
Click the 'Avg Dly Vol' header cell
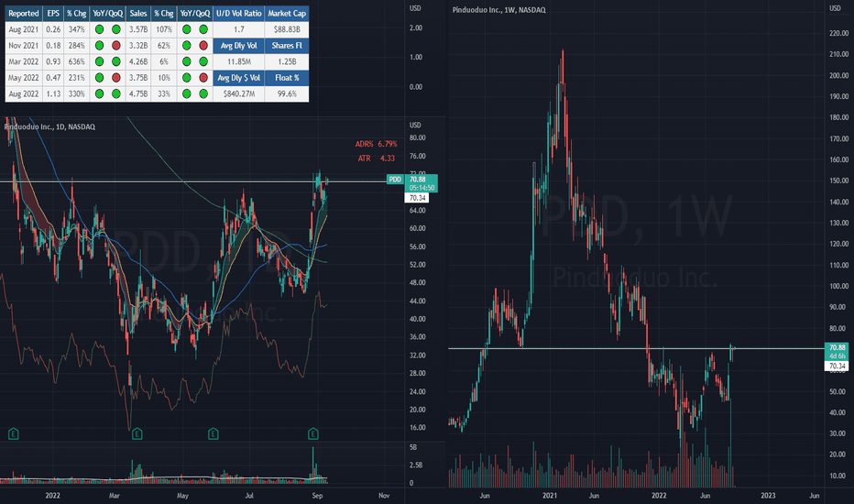238,46
